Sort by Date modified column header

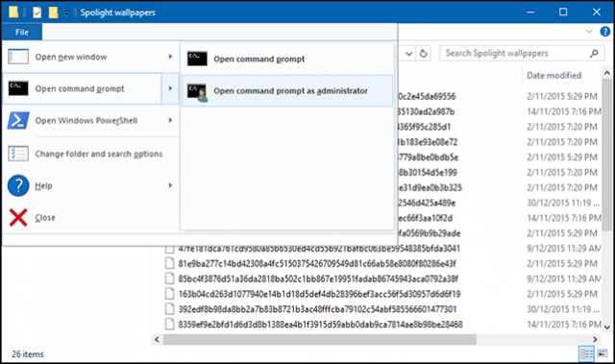(553, 75)
